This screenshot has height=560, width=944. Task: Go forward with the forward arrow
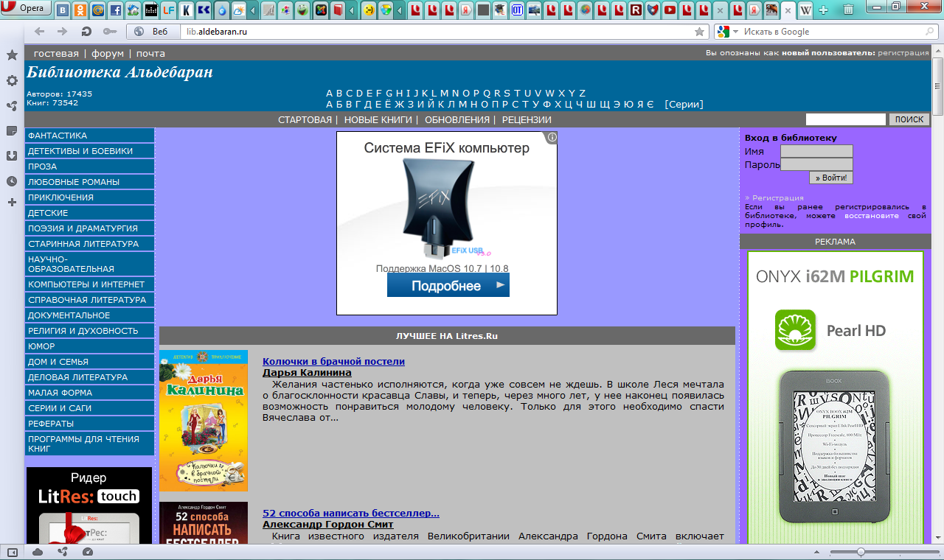tap(63, 32)
